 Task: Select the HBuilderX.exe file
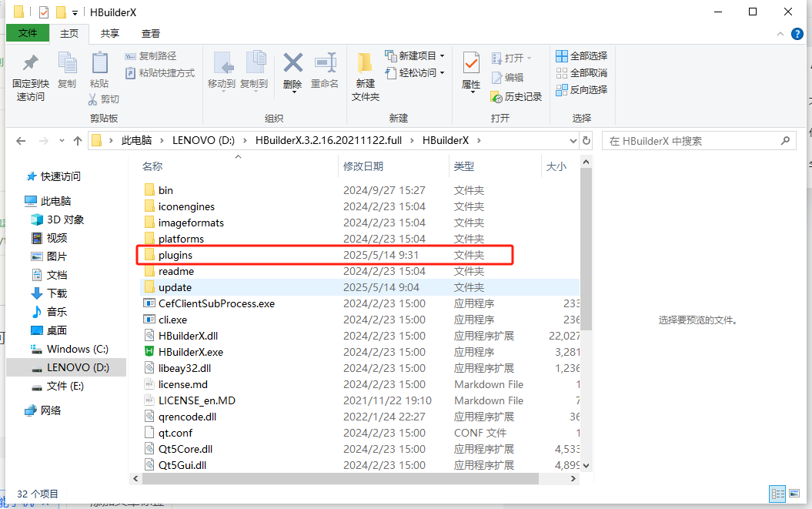[x=359, y=352]
